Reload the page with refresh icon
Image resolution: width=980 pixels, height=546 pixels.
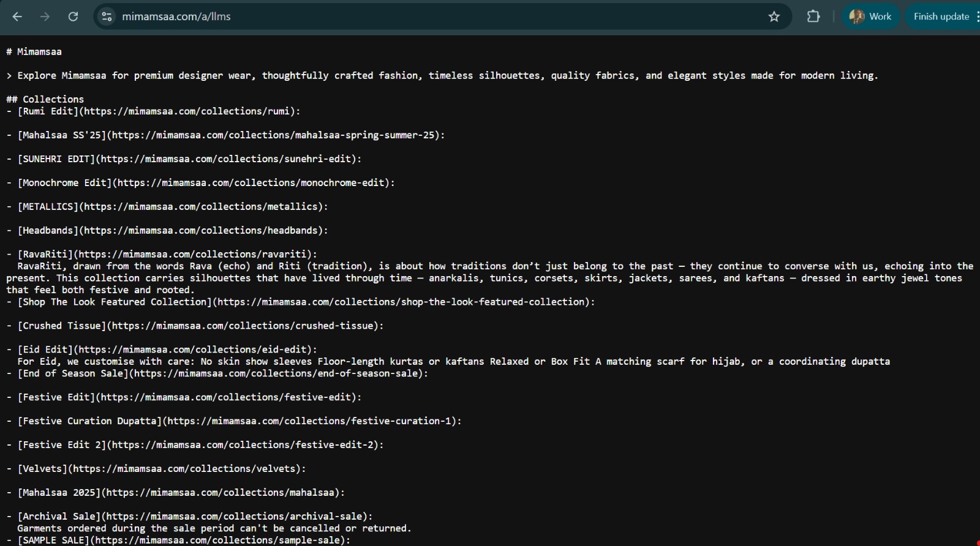coord(73,17)
